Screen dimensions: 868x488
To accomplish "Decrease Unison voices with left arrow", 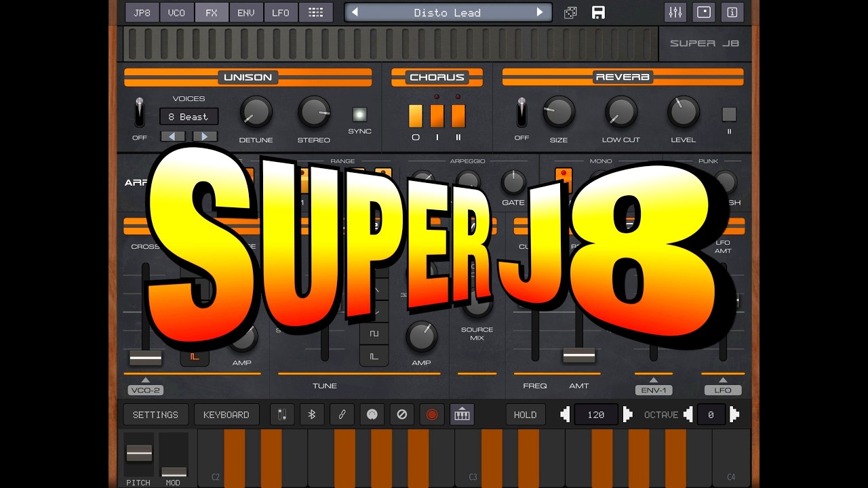I will 172,136.
